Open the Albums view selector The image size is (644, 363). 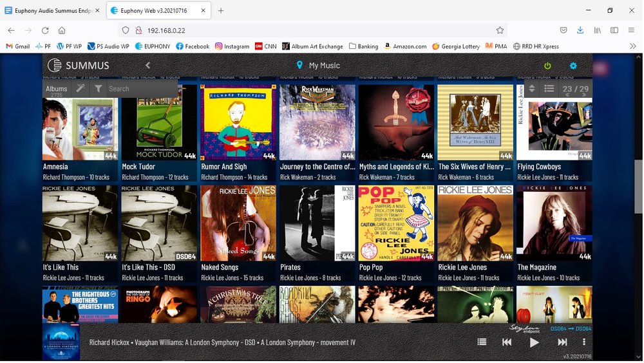pyautogui.click(x=56, y=91)
